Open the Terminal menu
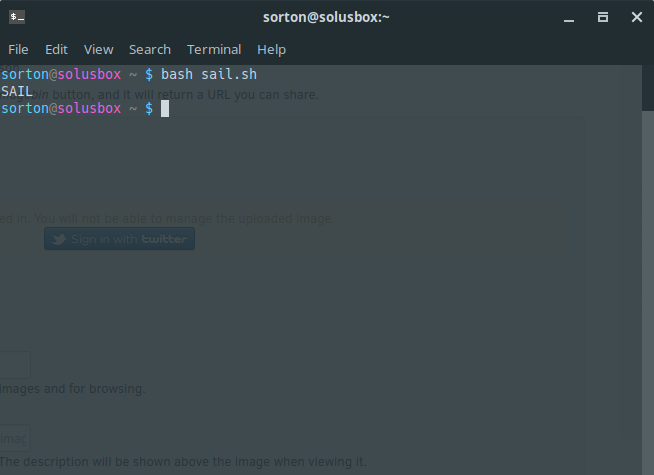 point(214,50)
